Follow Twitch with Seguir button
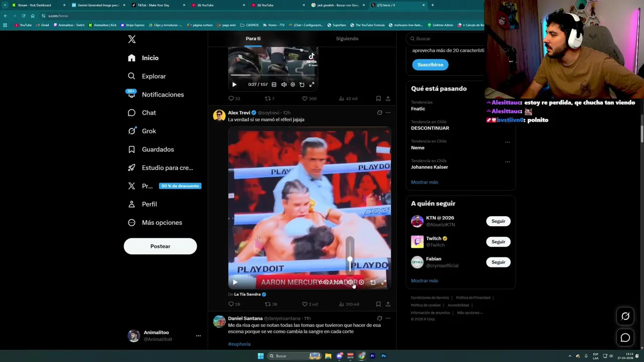 [498, 242]
